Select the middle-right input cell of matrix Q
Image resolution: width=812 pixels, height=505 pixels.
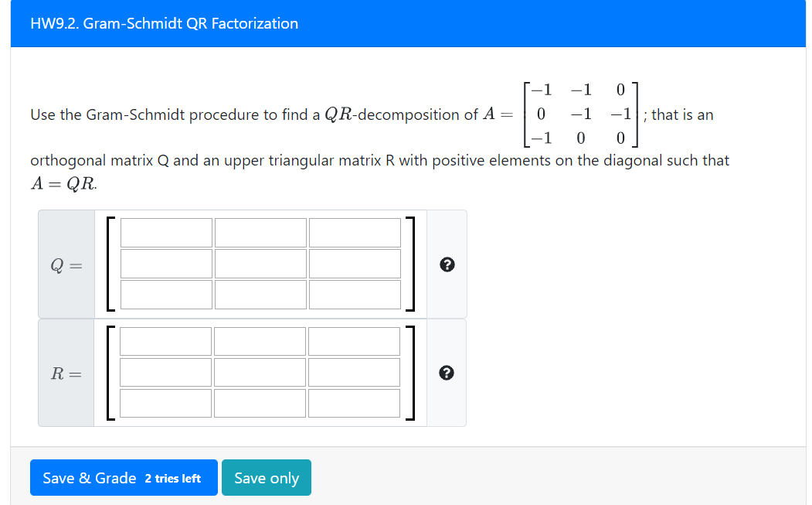click(354, 263)
